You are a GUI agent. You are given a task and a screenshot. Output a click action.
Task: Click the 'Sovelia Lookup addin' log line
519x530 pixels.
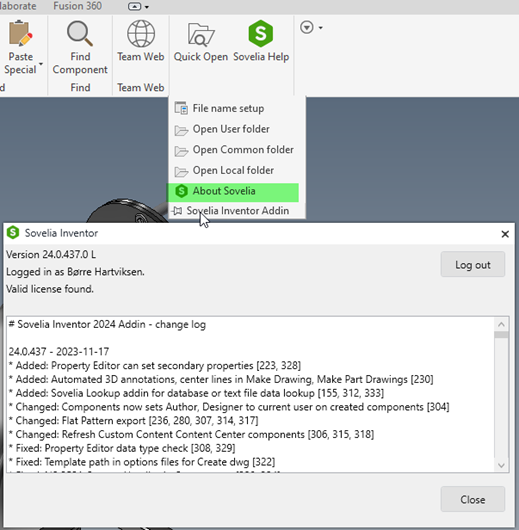(196, 393)
